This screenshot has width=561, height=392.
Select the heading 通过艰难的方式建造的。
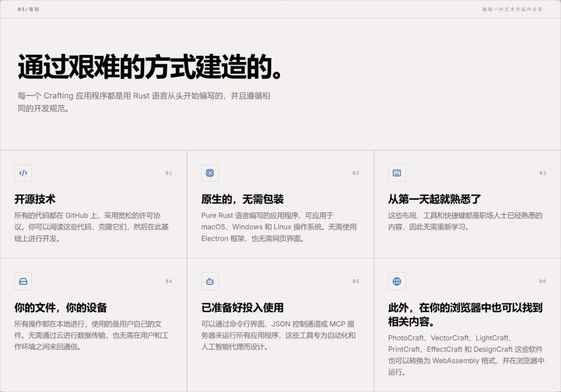point(150,67)
